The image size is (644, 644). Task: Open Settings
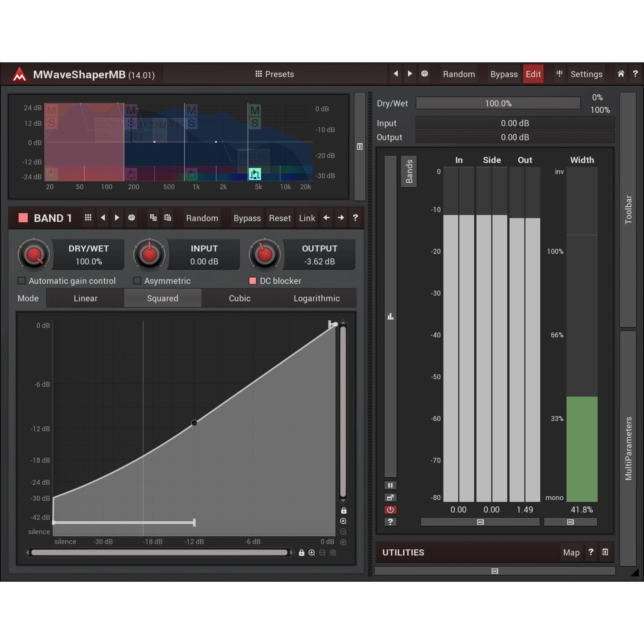point(586,74)
